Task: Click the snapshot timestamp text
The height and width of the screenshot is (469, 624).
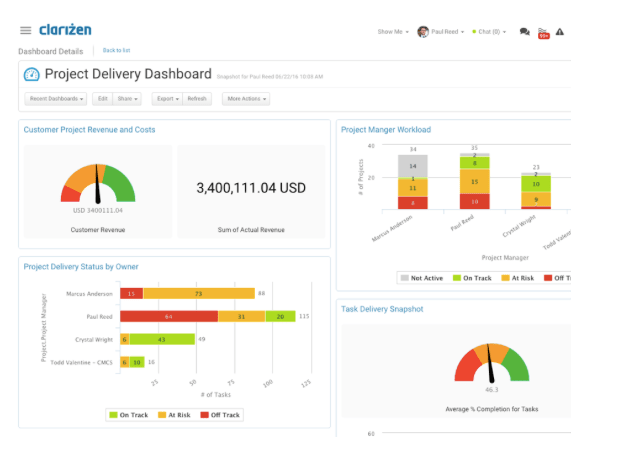Action: 270,76
